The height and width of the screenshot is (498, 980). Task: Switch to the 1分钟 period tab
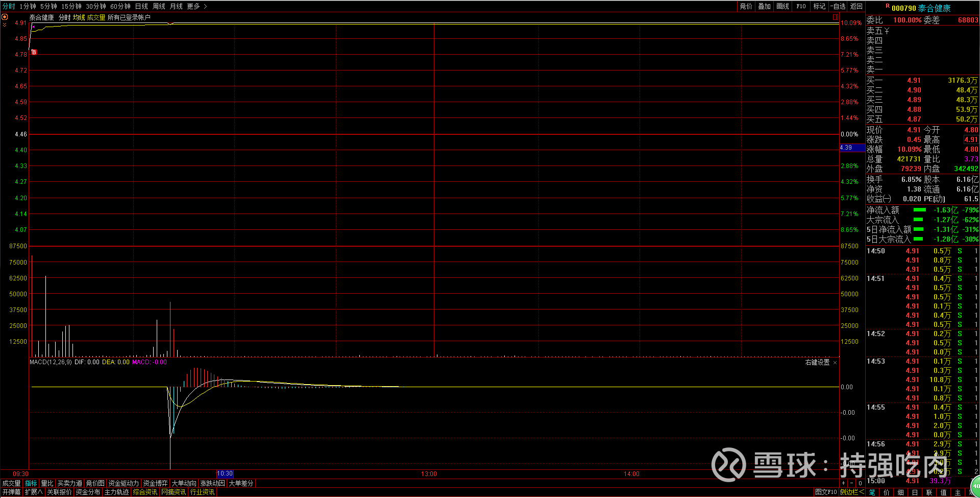[x=28, y=6]
